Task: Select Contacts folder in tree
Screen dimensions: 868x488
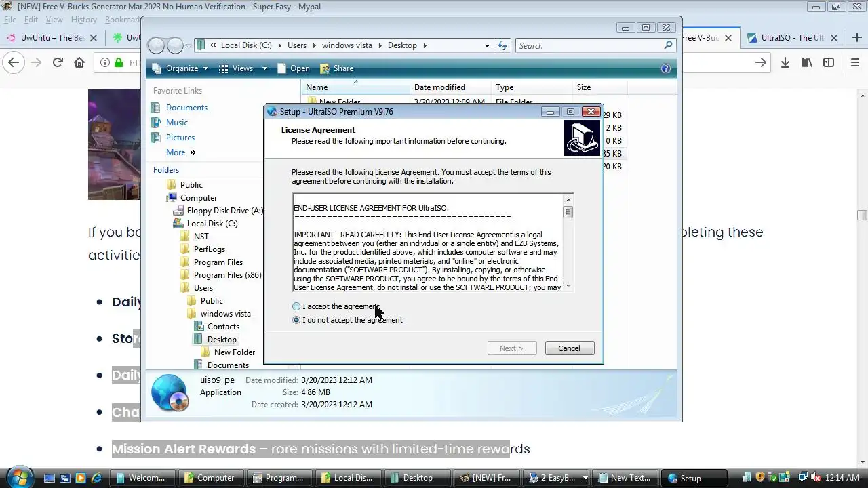Action: point(223,327)
